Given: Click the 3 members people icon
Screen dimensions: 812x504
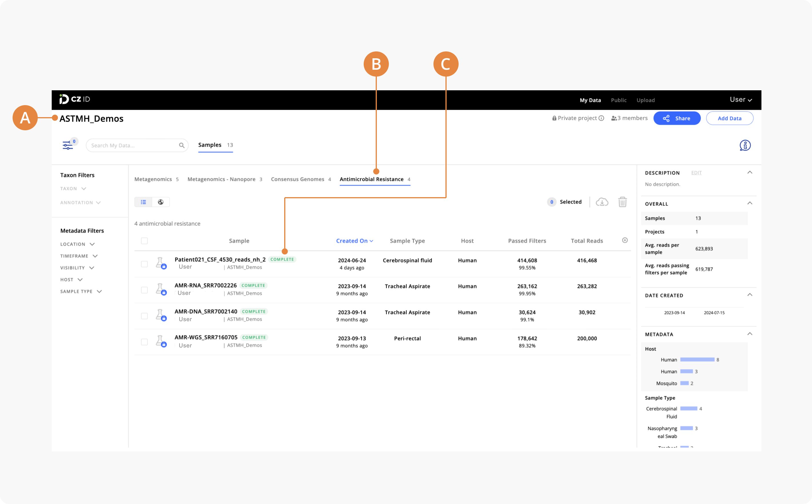Looking at the screenshot, I should pos(614,118).
